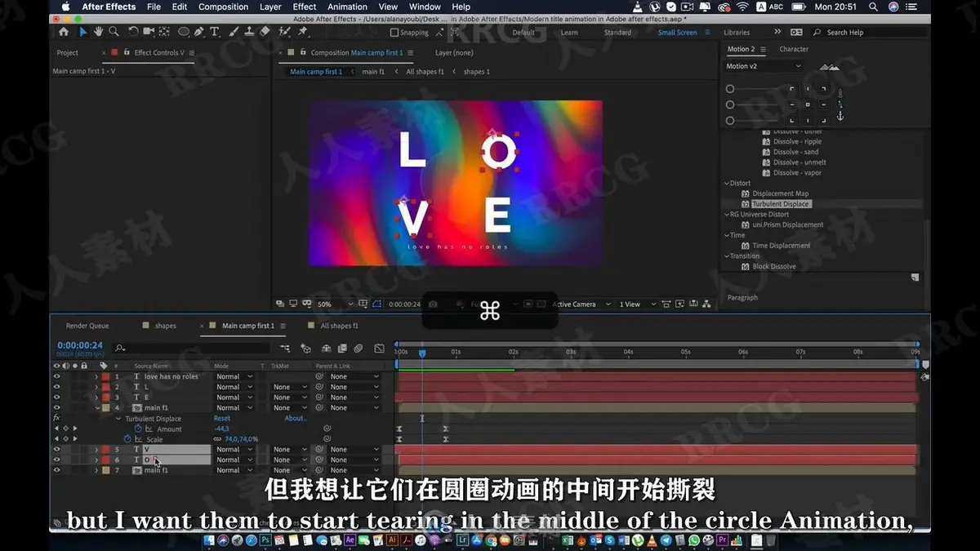This screenshot has height=551, width=980.
Task: Choose the Pen tool
Action: (x=201, y=32)
